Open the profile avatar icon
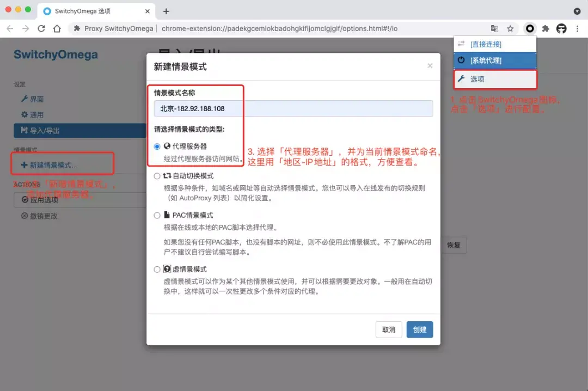The width and height of the screenshot is (588, 391). coord(561,28)
